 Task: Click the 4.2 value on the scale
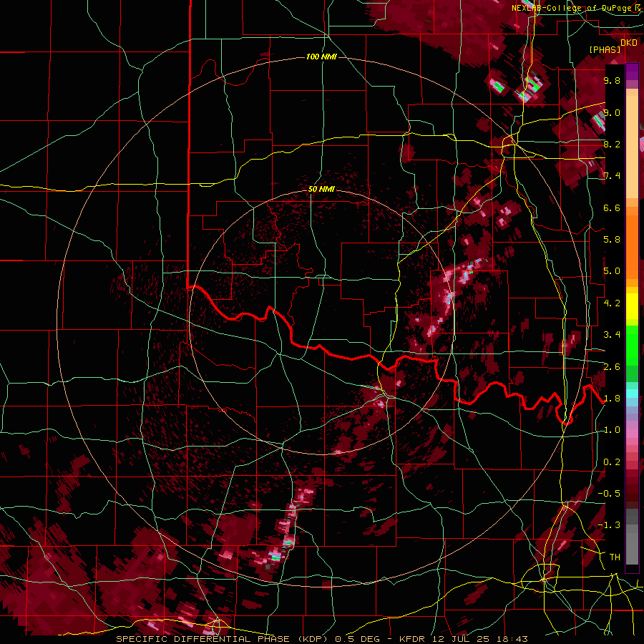[612, 303]
